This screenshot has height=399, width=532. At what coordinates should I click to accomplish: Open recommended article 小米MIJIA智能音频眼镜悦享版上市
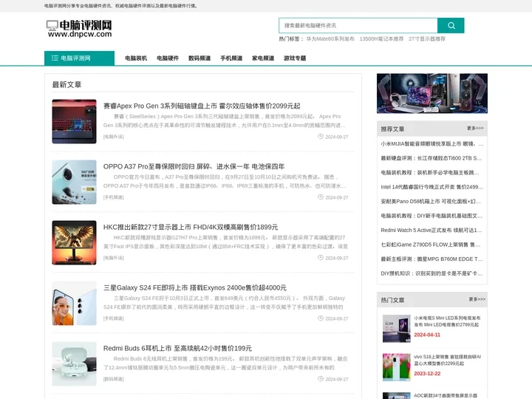pyautogui.click(x=432, y=144)
